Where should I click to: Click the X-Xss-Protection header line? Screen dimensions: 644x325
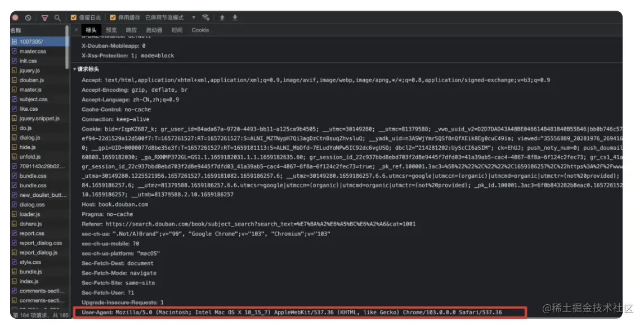click(x=128, y=56)
